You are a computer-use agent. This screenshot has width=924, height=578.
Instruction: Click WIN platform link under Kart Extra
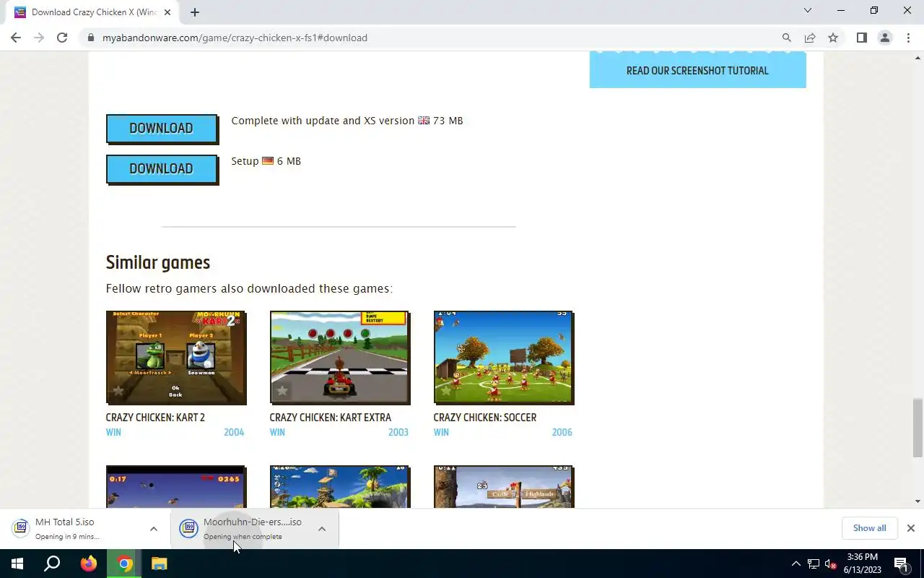point(277,432)
